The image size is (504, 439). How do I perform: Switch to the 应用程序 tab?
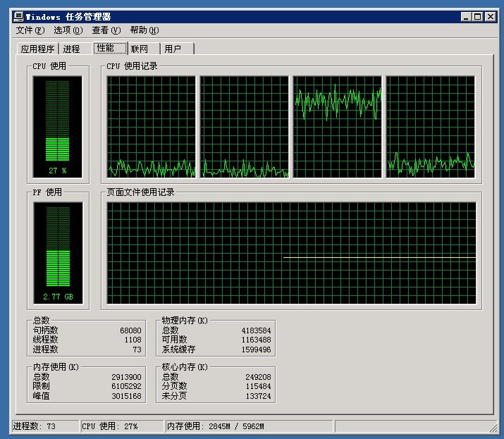point(37,49)
